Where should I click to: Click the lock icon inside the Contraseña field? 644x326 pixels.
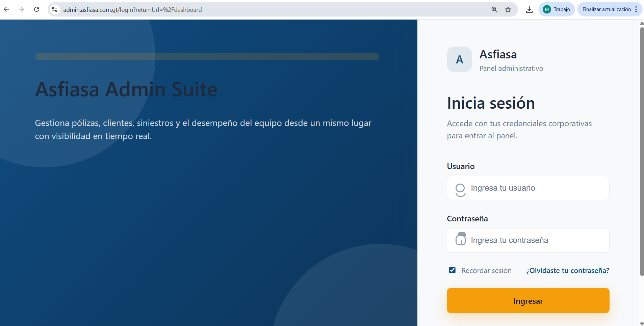click(x=461, y=240)
